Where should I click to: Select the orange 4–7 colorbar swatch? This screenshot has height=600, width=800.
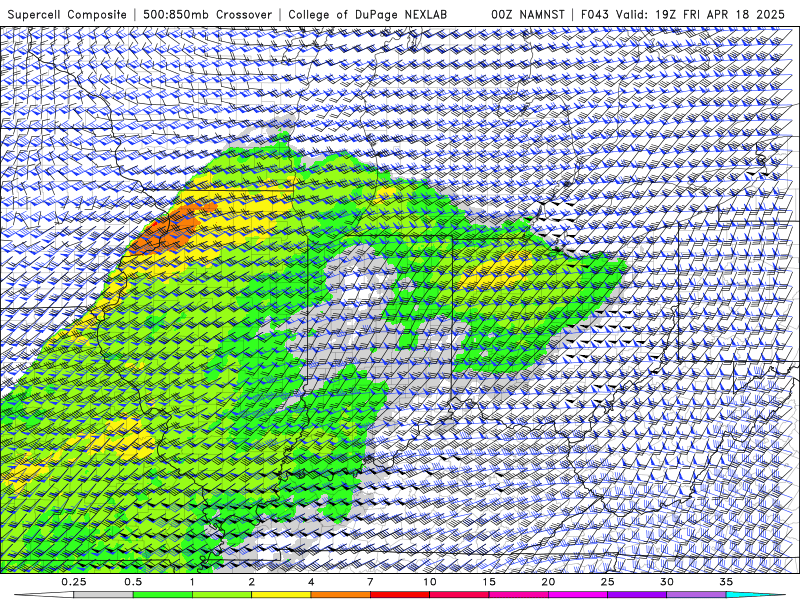coord(340,595)
